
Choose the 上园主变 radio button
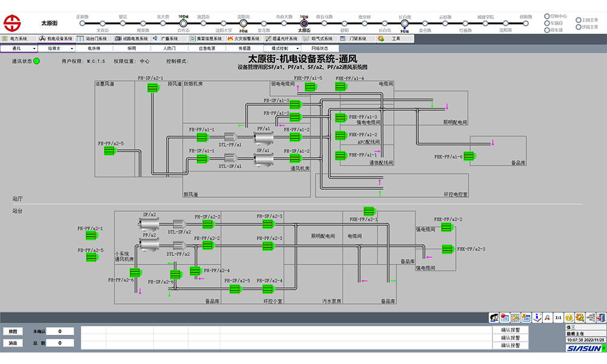(578, 20)
